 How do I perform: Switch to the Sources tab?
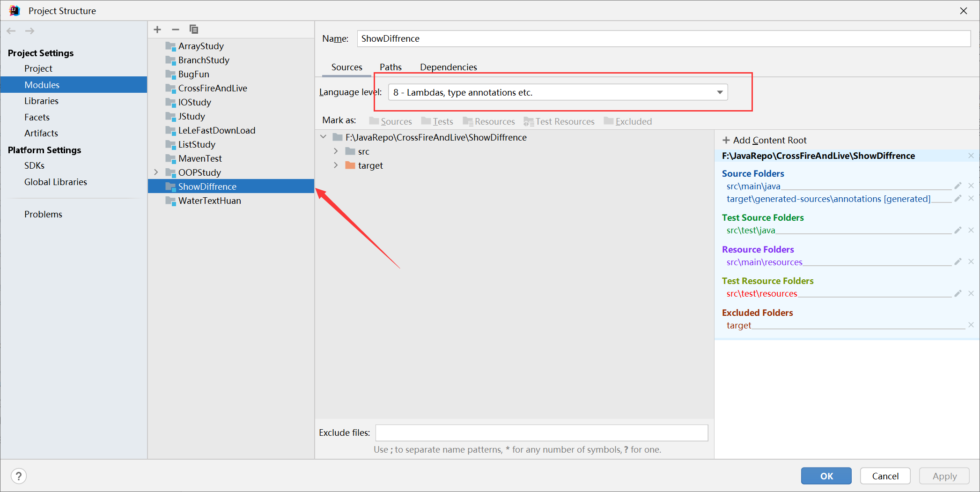pyautogui.click(x=346, y=67)
